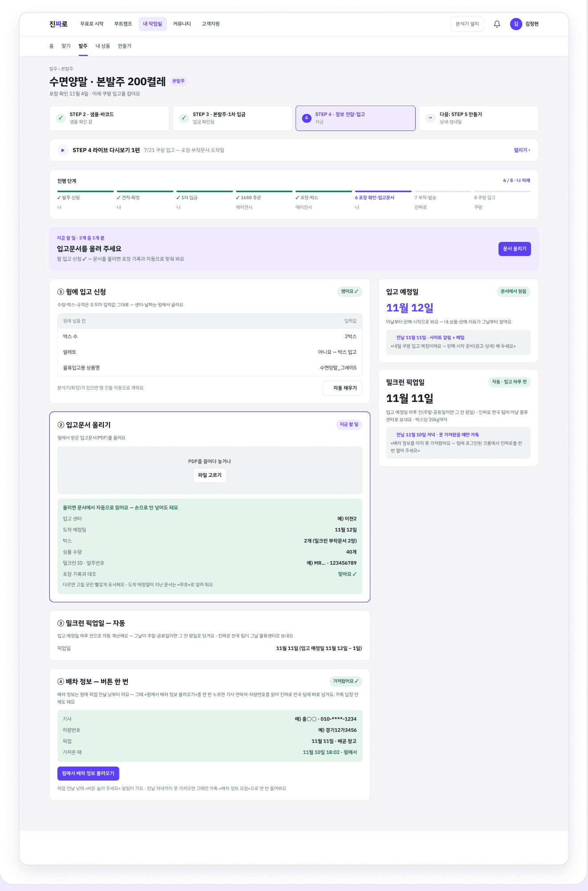Click the 김 profile avatar
Image resolution: width=588 pixels, height=891 pixels.
point(516,24)
